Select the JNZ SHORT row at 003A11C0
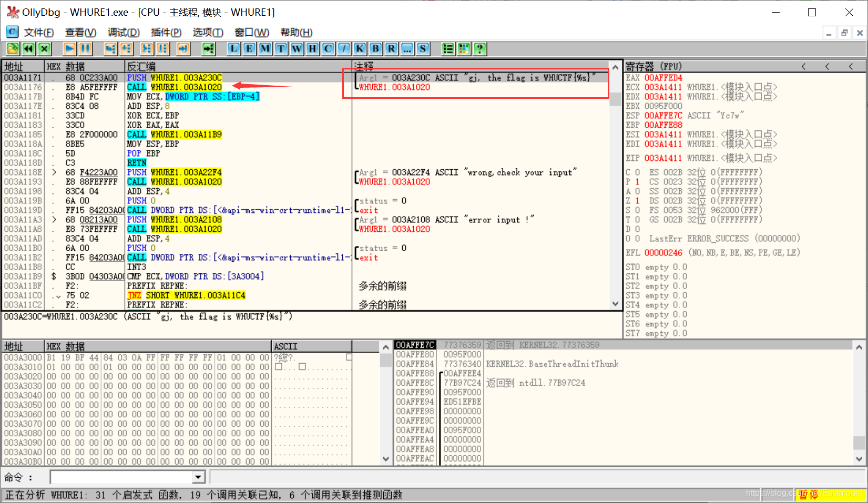 [306, 295]
